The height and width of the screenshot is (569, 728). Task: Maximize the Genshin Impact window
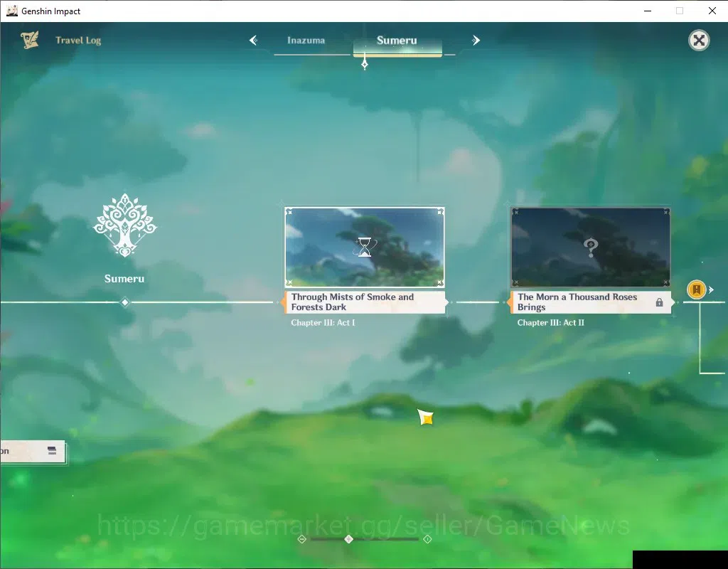(x=680, y=11)
